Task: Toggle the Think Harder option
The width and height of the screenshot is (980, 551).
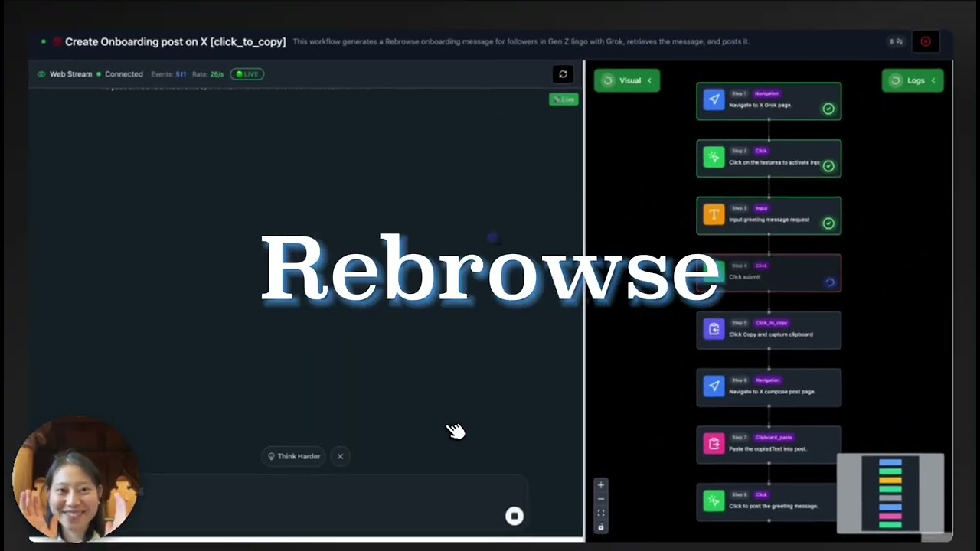Action: 294,456
